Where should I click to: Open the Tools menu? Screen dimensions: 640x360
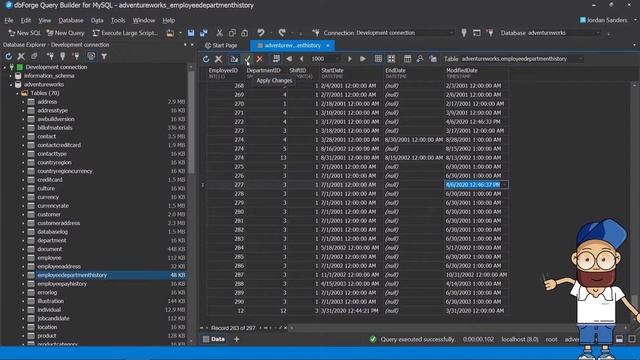(x=118, y=20)
